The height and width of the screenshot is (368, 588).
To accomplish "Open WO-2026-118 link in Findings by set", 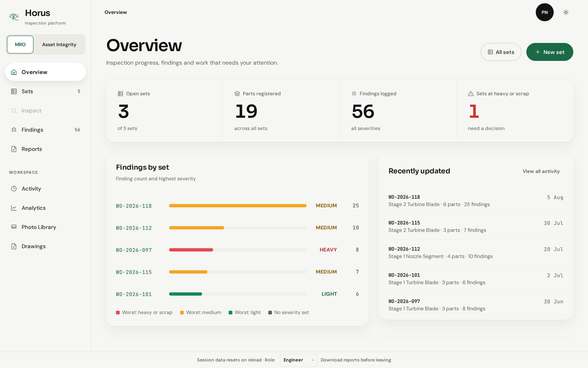I will [x=134, y=206].
